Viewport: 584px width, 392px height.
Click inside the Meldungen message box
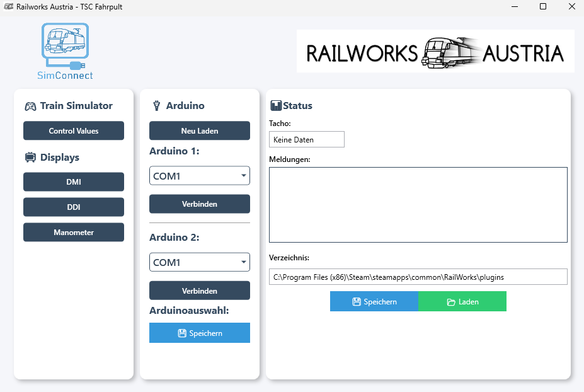click(418, 205)
